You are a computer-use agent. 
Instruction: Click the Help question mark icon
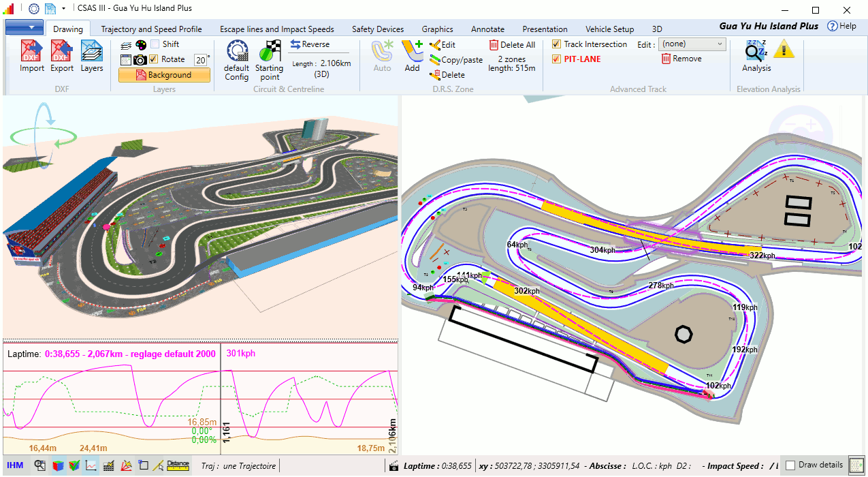pyautogui.click(x=833, y=26)
